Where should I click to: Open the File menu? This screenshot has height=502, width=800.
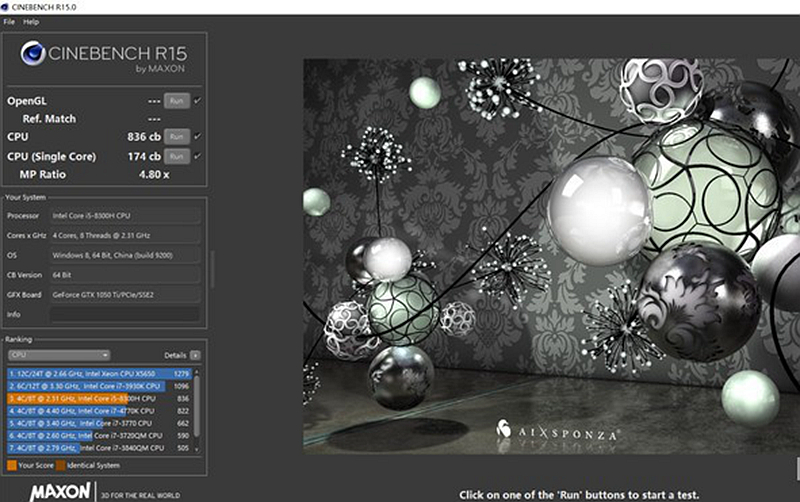click(x=8, y=21)
